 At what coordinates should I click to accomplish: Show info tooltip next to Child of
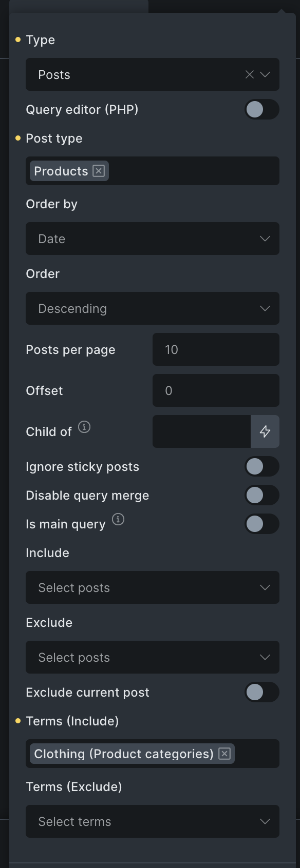tap(84, 427)
